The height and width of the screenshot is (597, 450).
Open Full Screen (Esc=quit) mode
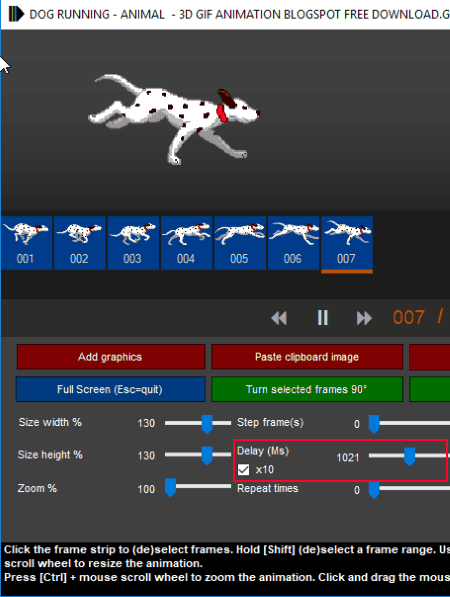click(110, 389)
